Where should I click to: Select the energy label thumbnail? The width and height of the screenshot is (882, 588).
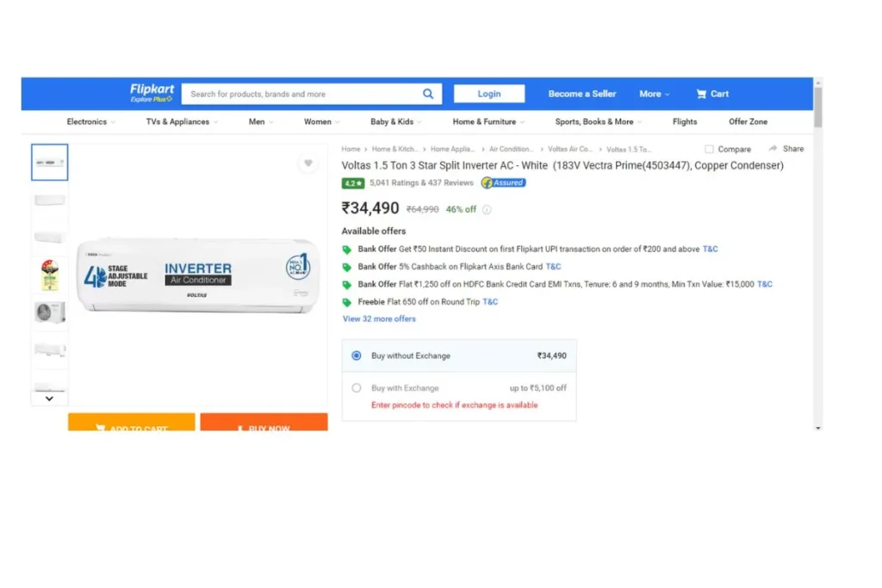49,275
